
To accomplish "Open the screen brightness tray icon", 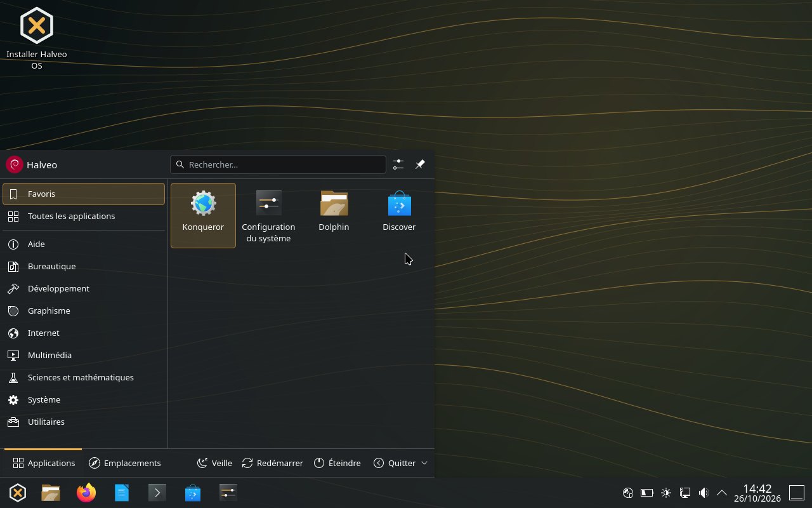I will pos(666,493).
